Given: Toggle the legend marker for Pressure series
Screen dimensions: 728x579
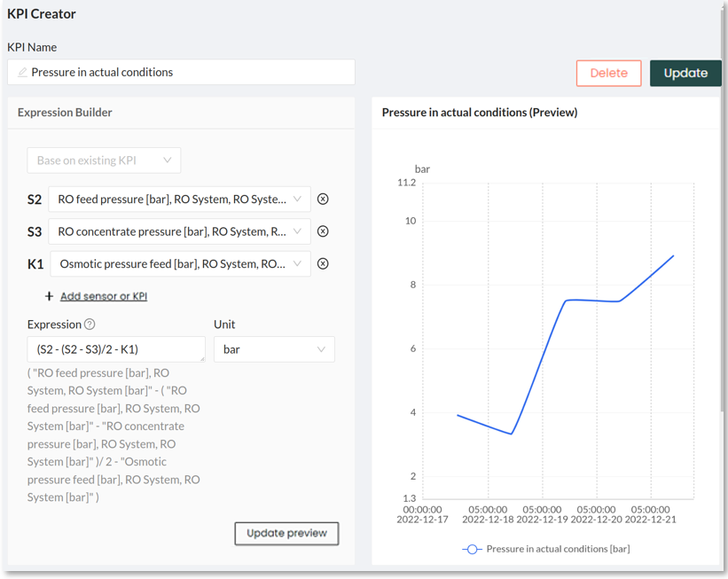Looking at the screenshot, I should click(472, 550).
